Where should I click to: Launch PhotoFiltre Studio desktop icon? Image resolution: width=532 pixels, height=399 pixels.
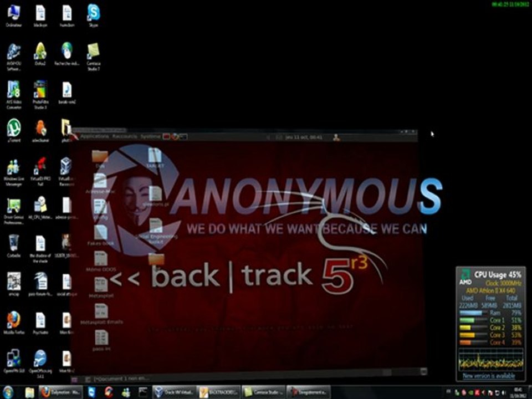coord(40,90)
